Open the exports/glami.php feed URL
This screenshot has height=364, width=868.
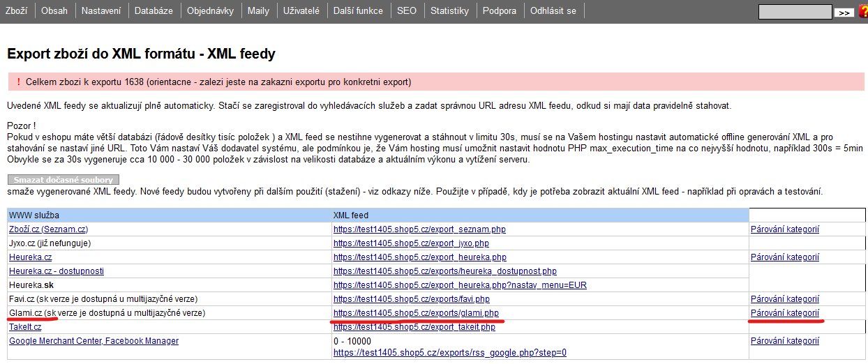[416, 313]
